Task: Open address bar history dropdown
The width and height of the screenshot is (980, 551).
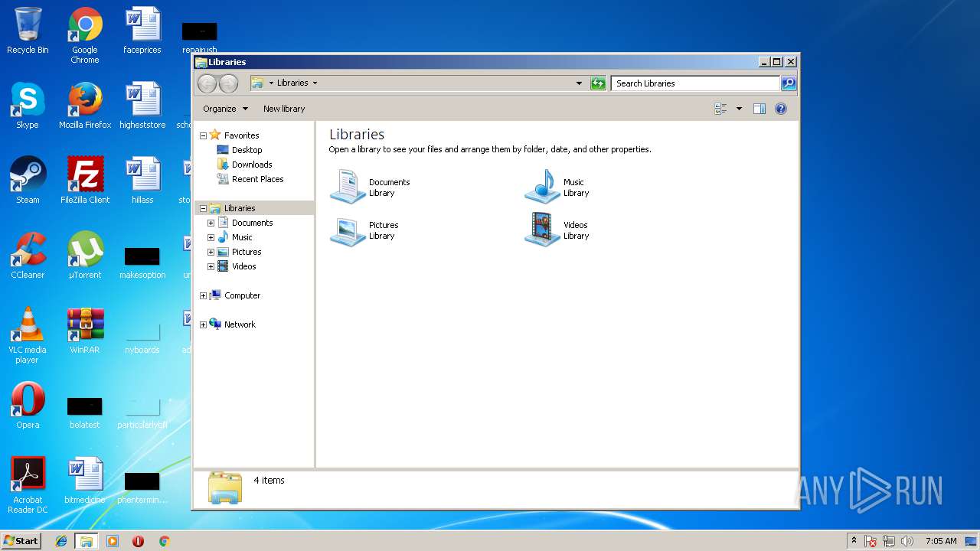Action: click(x=579, y=83)
